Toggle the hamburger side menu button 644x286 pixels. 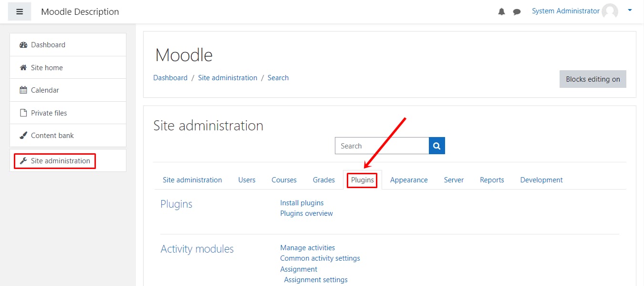20,11
